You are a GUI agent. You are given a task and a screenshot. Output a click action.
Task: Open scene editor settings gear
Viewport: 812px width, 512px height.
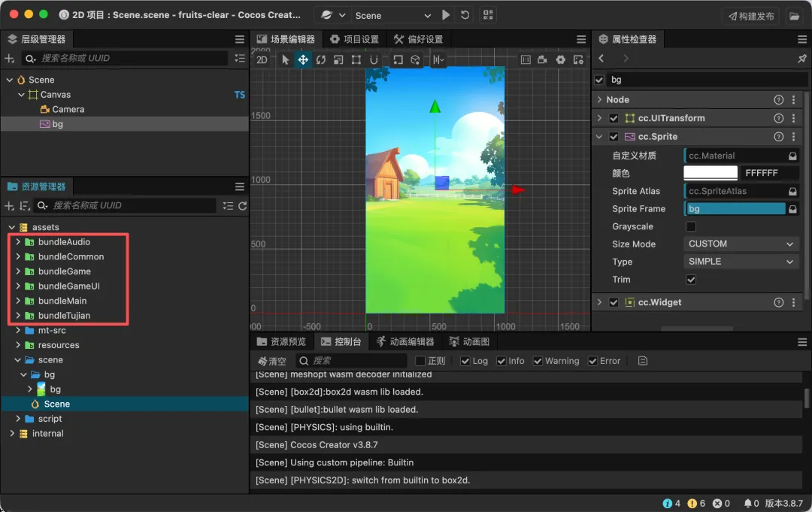point(560,60)
